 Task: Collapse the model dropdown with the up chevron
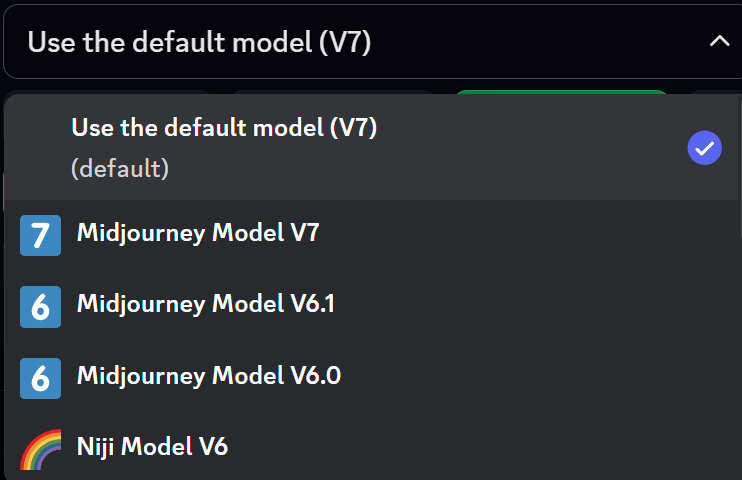(718, 41)
